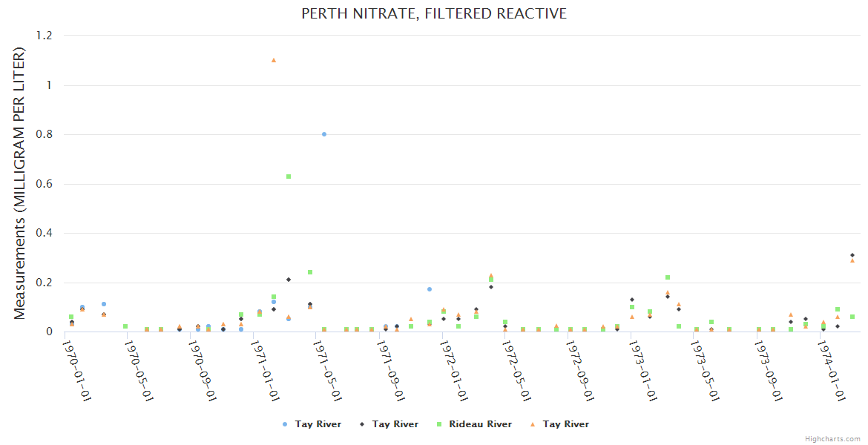868x445 pixels.
Task: Click the green square Rideau River legend marker
Action: click(439, 424)
